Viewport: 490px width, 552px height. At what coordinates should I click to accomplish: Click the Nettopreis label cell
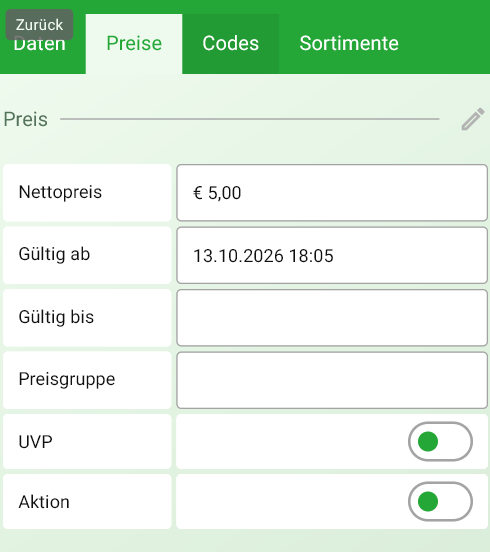pos(87,193)
